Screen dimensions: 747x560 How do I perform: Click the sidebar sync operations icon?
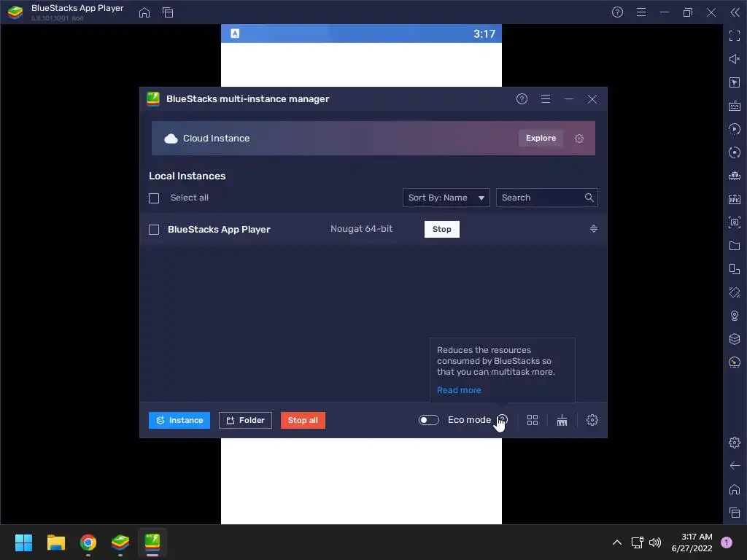[x=734, y=152]
